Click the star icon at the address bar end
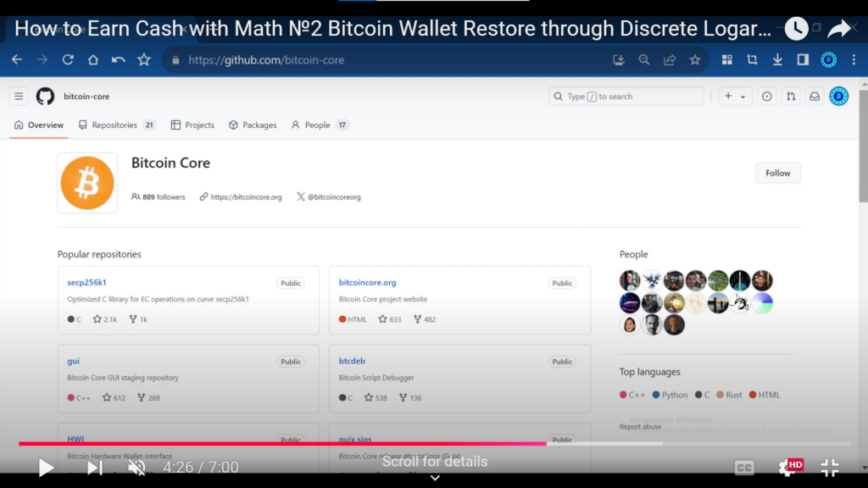The width and height of the screenshot is (868, 488). tap(695, 60)
